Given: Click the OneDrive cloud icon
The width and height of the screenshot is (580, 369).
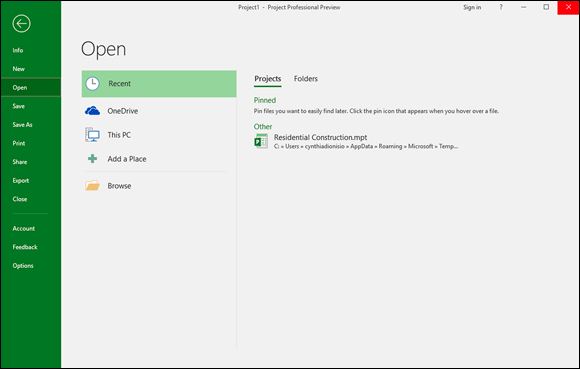Looking at the screenshot, I should pos(92,111).
